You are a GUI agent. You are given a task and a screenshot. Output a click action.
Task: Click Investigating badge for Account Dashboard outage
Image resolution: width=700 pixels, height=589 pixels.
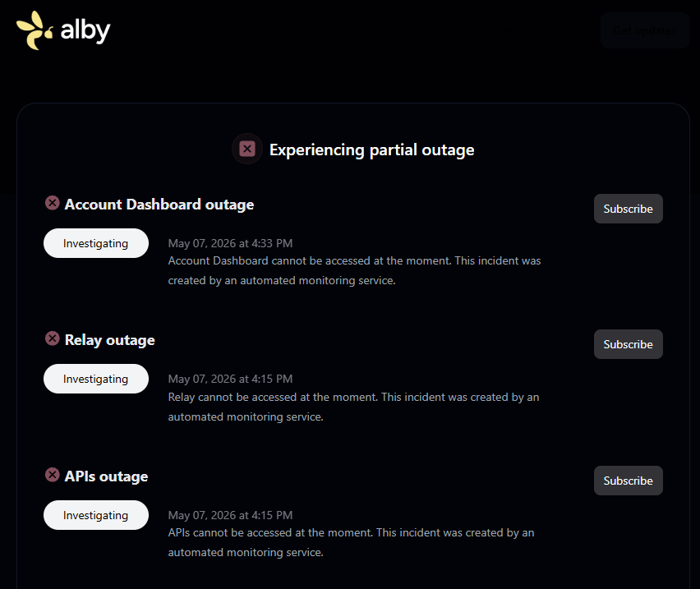tap(95, 243)
